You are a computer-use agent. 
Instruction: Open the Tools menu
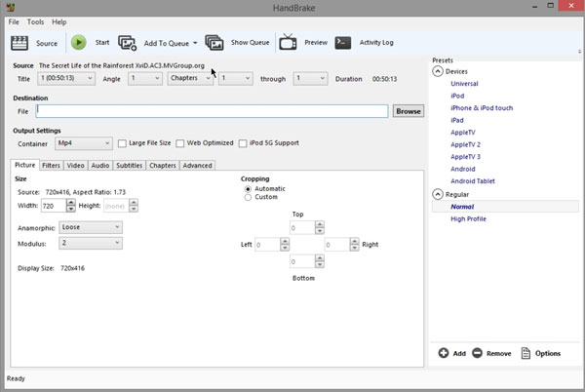click(35, 22)
